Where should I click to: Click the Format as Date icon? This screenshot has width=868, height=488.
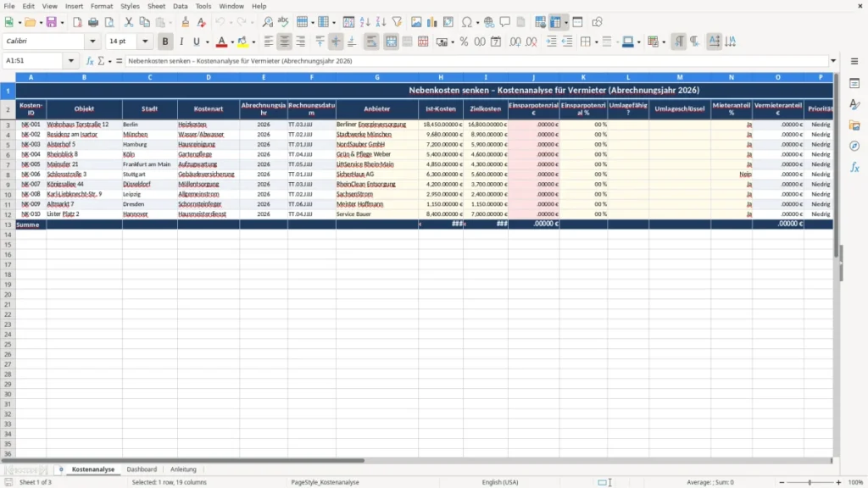point(496,42)
